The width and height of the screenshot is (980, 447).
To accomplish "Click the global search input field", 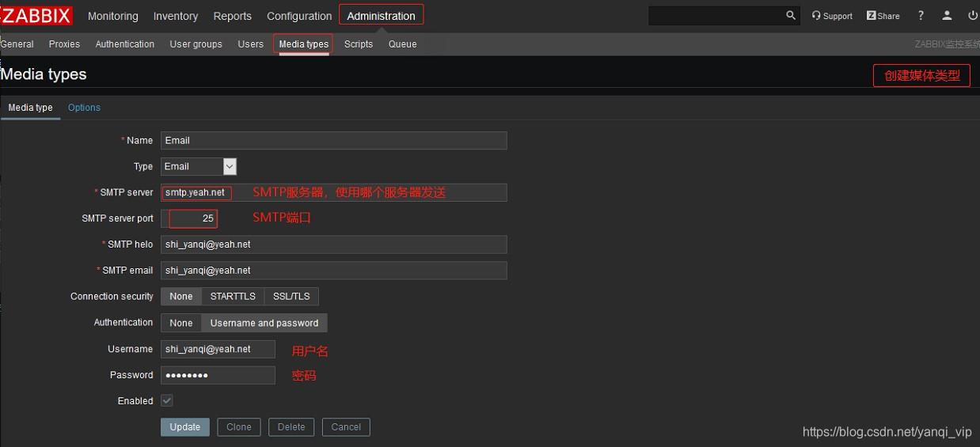I will (x=716, y=16).
